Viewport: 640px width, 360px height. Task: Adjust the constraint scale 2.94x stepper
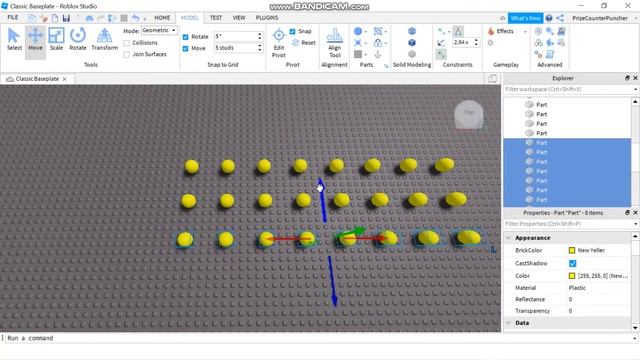(476, 42)
